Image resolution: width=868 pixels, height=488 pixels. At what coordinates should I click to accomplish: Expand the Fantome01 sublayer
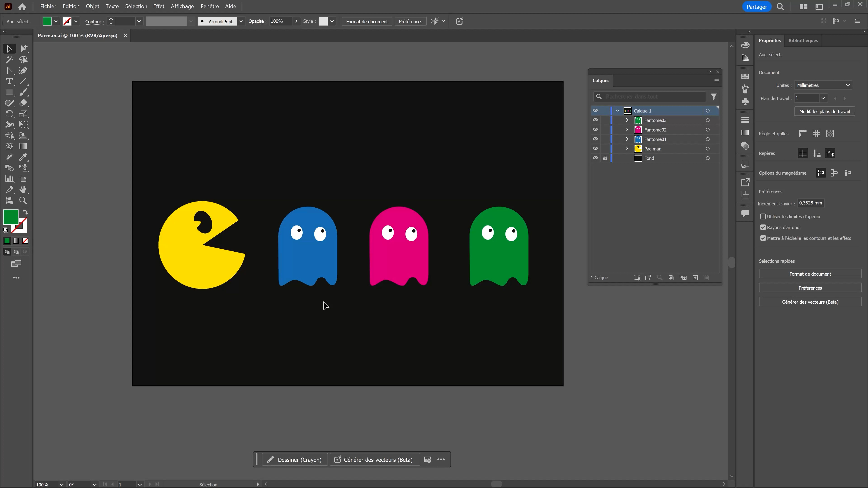pyautogui.click(x=627, y=139)
